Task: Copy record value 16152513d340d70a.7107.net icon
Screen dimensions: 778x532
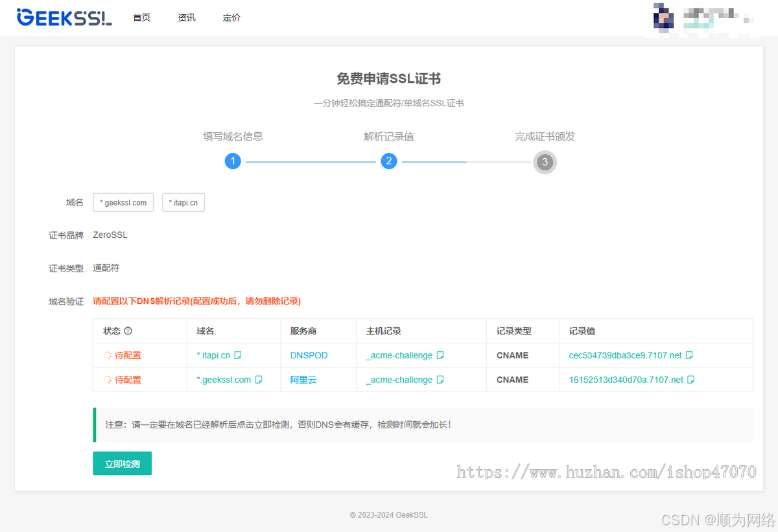Action: click(691, 380)
